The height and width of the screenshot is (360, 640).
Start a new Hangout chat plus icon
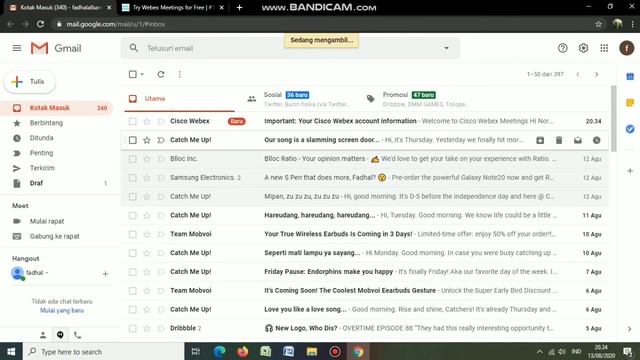105,274
